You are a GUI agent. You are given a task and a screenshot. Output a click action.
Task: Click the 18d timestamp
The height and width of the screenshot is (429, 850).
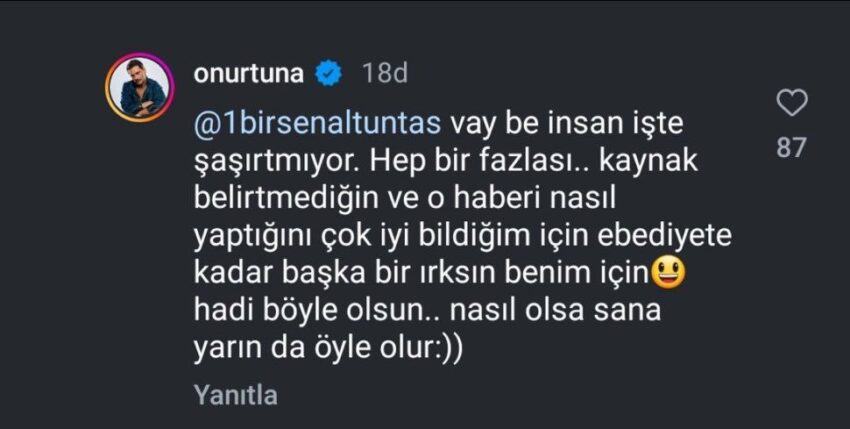point(384,73)
